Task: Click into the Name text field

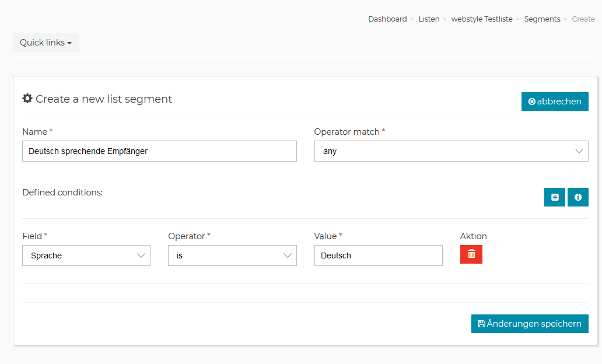Action: pyautogui.click(x=159, y=151)
